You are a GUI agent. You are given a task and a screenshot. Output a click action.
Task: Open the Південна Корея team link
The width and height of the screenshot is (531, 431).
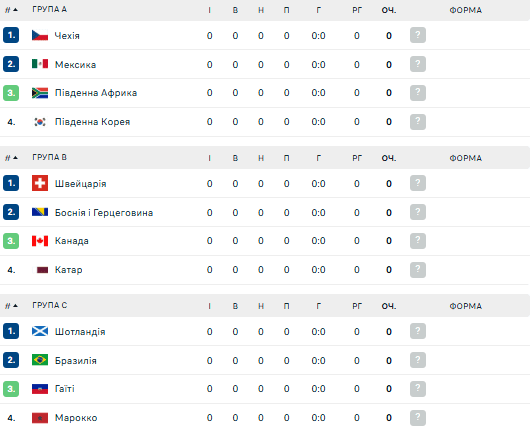(92, 122)
